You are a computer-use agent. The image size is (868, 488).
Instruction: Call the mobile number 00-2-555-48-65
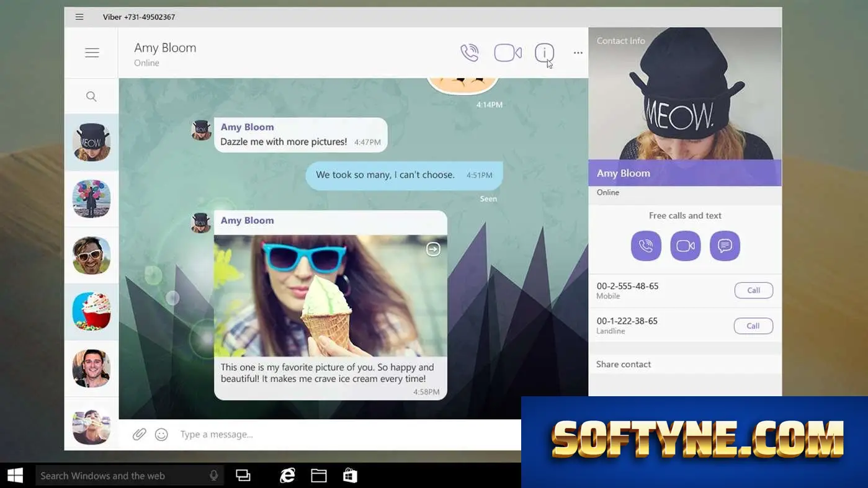click(753, 290)
